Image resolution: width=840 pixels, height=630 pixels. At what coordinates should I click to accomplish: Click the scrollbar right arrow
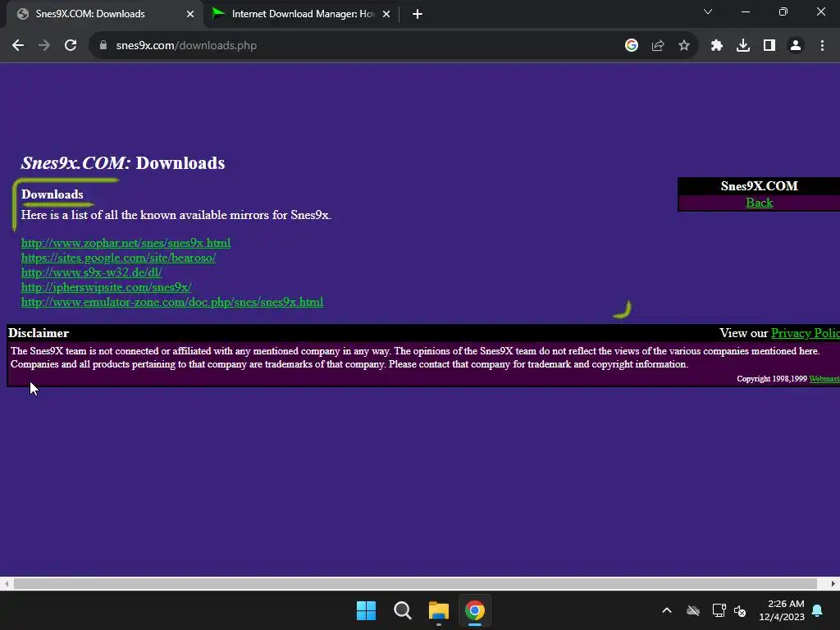pyautogui.click(x=833, y=583)
